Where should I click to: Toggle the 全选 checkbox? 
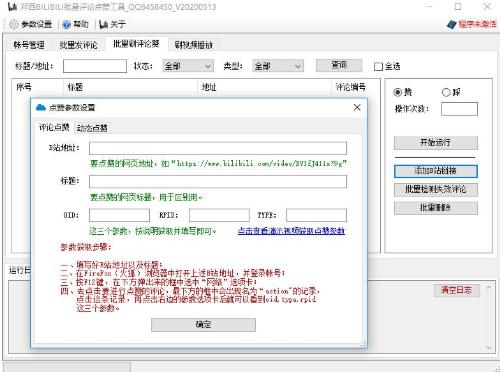pos(378,67)
